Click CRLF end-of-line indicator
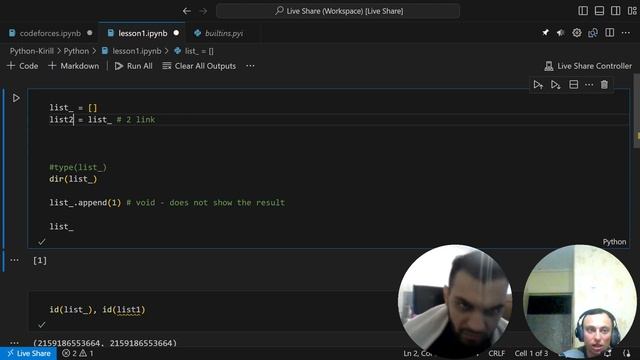This screenshot has height=360, width=640. [496, 353]
